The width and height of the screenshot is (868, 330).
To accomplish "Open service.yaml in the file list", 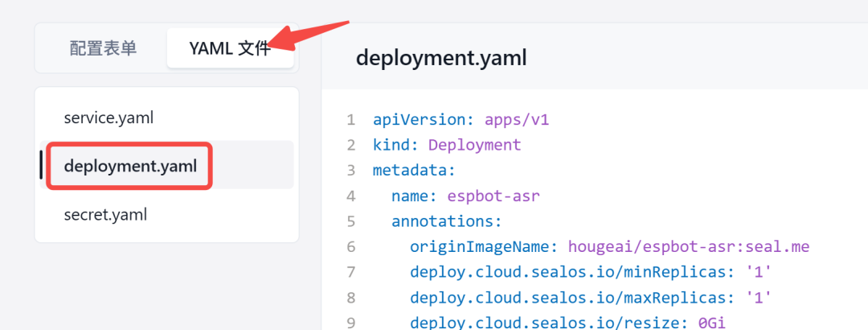I will click(x=108, y=118).
